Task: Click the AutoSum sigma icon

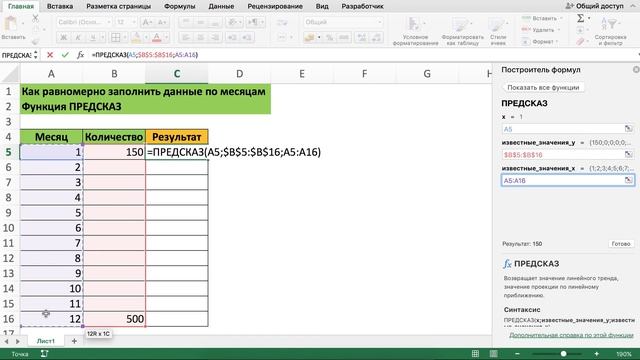Action: pos(580,18)
